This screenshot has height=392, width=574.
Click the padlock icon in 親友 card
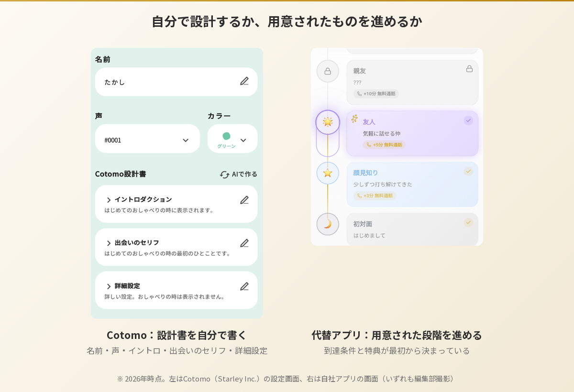(x=469, y=69)
